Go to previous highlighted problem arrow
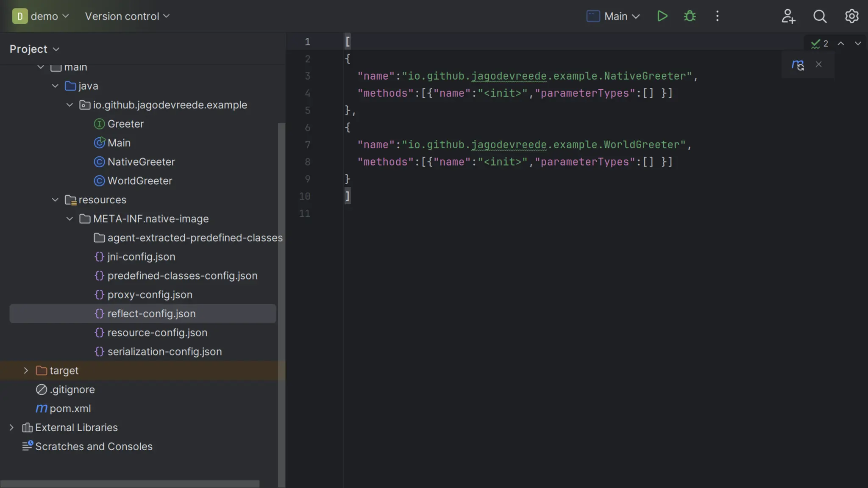868x488 pixels. point(841,44)
